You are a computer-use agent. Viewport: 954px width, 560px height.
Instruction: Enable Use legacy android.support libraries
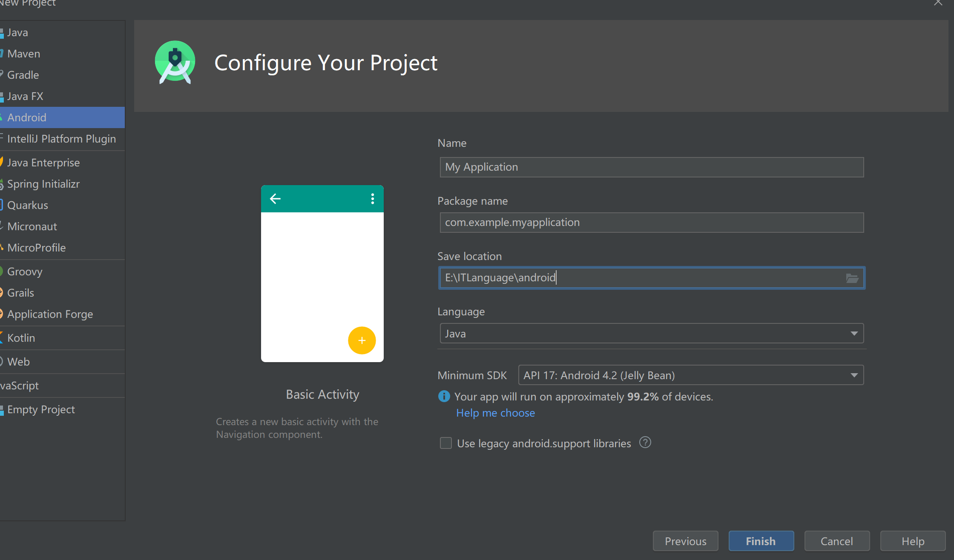(446, 443)
